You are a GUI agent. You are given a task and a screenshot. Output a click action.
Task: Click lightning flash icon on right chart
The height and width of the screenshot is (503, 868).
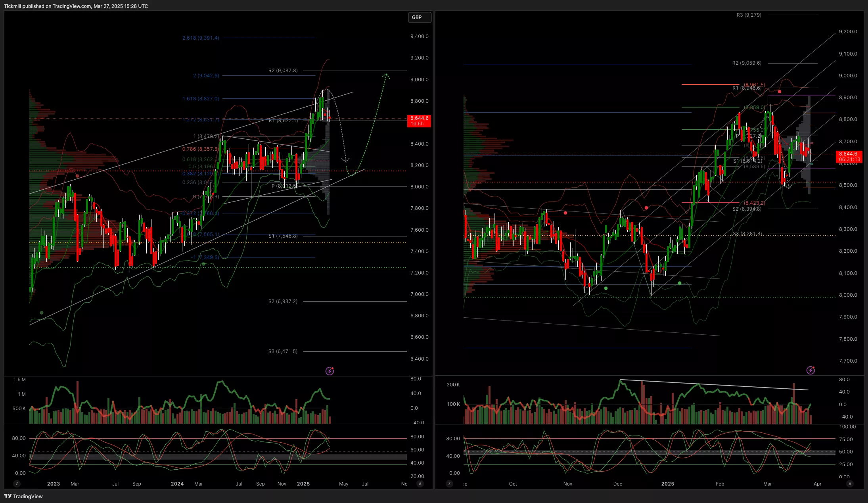click(811, 370)
